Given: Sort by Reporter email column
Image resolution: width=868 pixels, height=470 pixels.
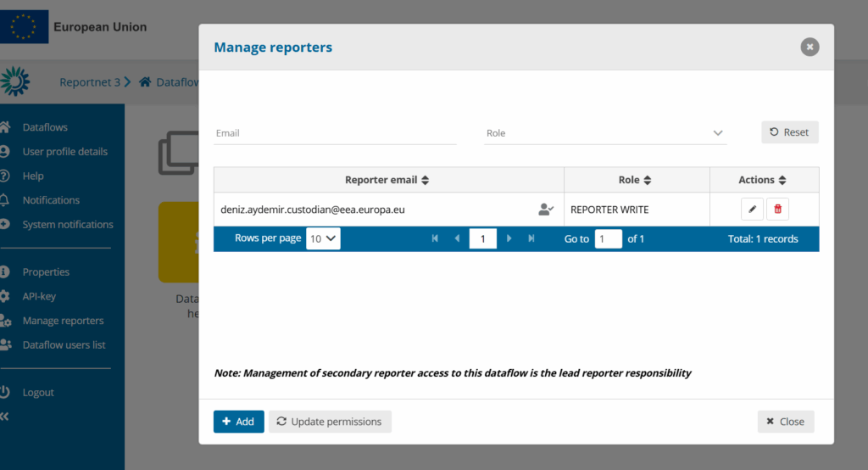Looking at the screenshot, I should point(387,180).
